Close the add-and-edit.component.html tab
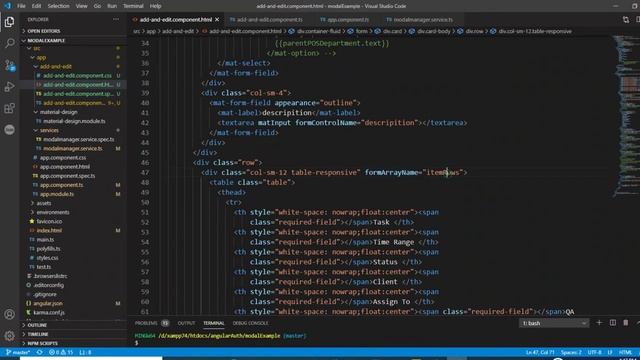640x360 pixels. pyautogui.click(x=217, y=20)
